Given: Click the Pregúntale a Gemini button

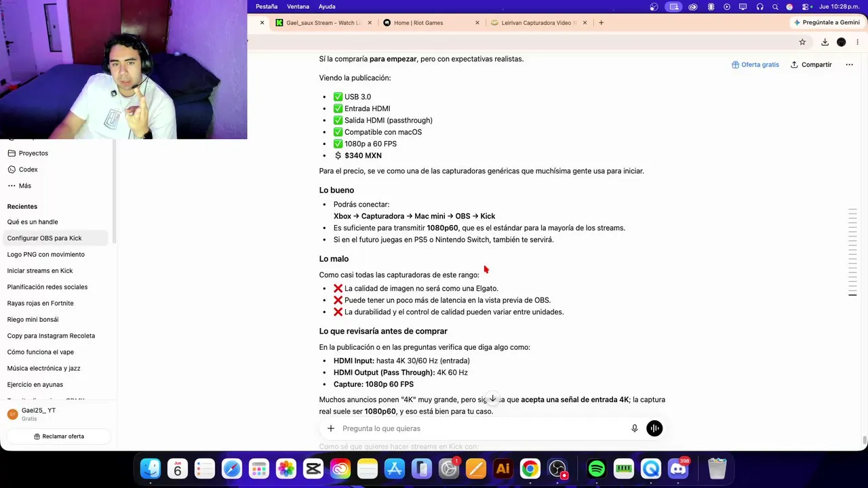Looking at the screenshot, I should tap(827, 22).
